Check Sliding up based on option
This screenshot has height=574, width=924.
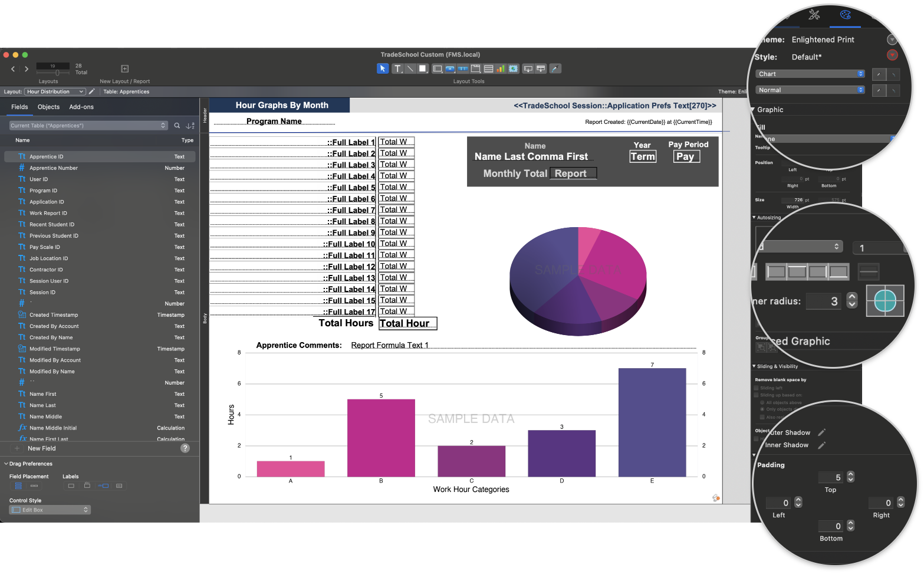click(757, 395)
